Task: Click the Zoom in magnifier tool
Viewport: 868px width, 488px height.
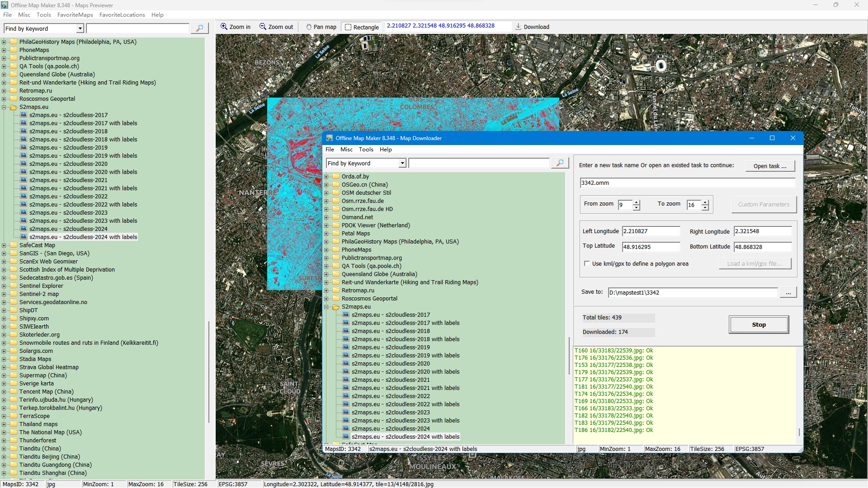Action: 224,27
